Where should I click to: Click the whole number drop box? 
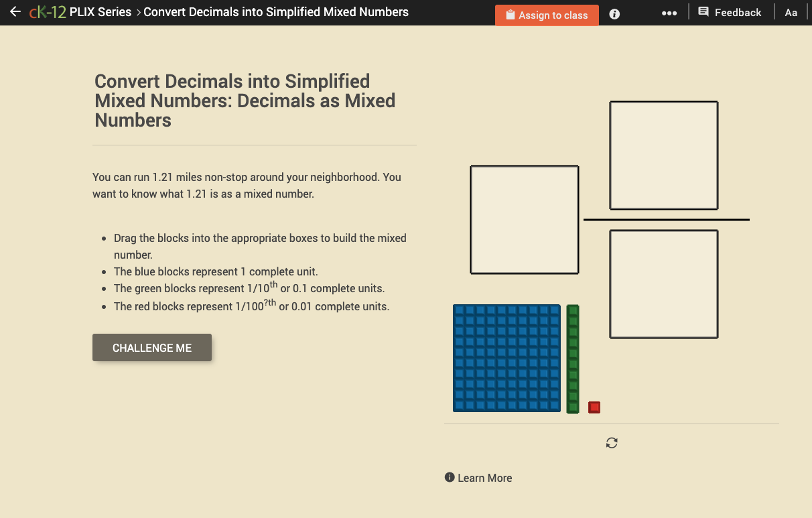pyautogui.click(x=524, y=219)
